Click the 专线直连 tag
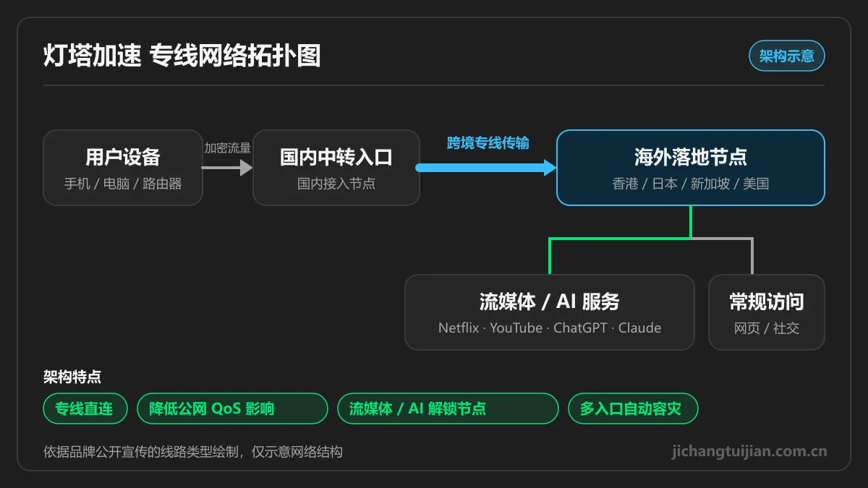This screenshot has width=868, height=488. tap(84, 408)
